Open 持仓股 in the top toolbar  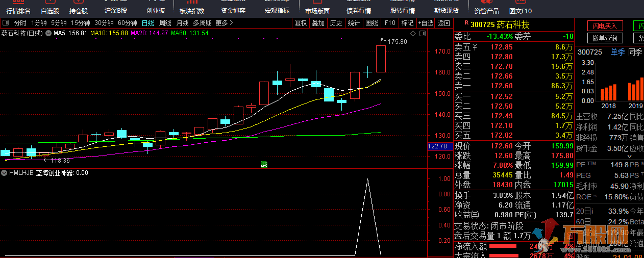tap(79, 11)
